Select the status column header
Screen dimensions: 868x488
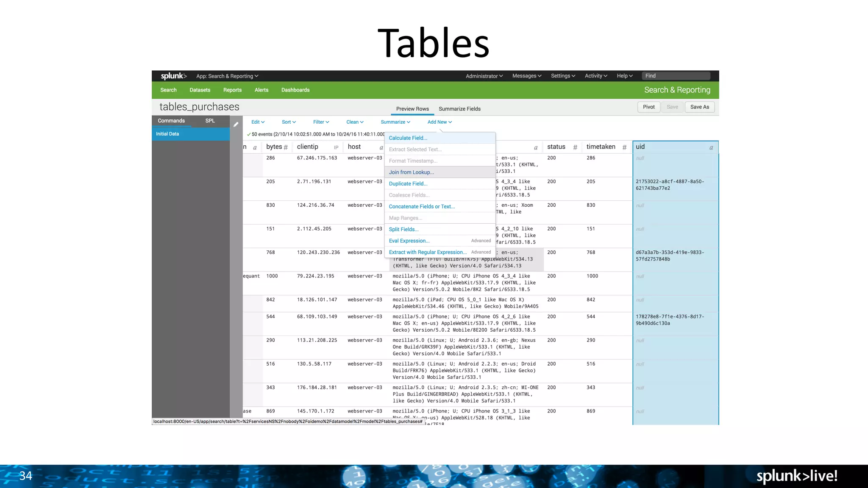pyautogui.click(x=562, y=147)
